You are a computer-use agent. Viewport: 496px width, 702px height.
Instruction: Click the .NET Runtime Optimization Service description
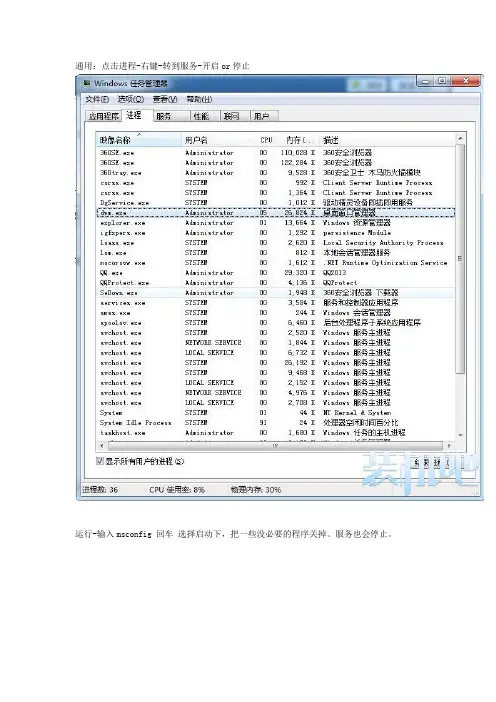tap(385, 263)
